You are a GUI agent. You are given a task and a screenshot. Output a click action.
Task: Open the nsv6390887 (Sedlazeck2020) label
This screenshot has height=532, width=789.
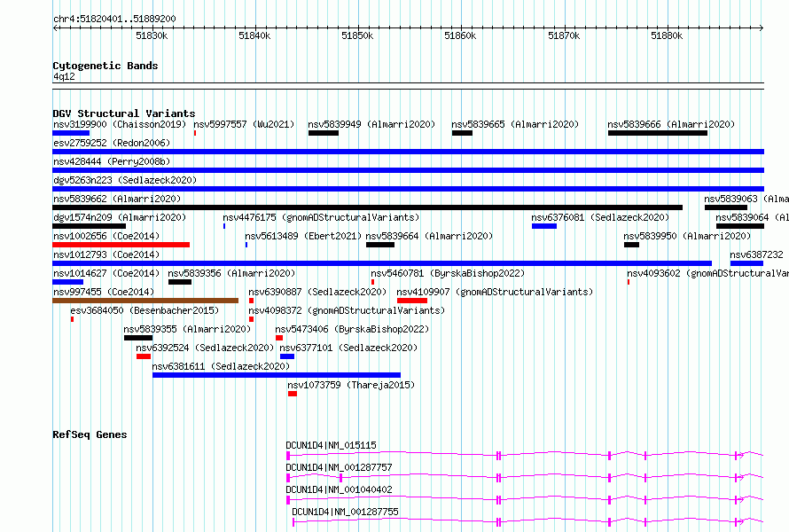(317, 292)
